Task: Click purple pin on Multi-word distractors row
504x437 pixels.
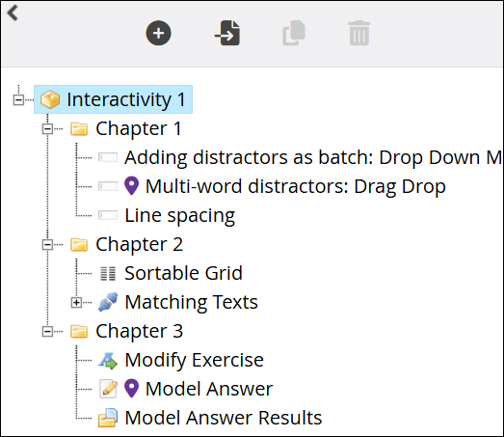Action: (131, 186)
